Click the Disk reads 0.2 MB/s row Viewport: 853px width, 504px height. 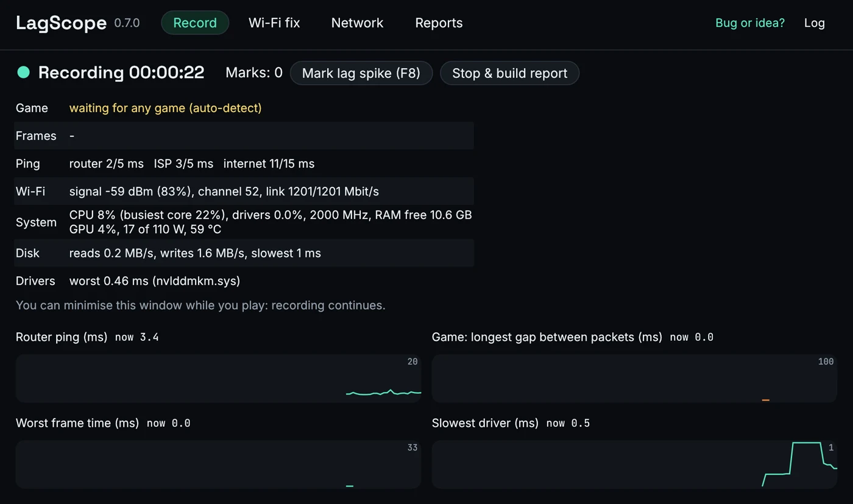click(244, 253)
